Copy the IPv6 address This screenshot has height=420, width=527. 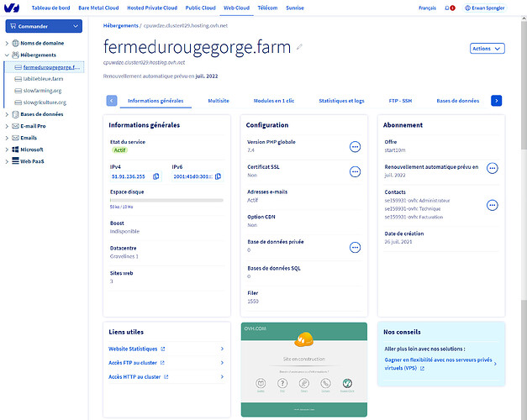218,176
